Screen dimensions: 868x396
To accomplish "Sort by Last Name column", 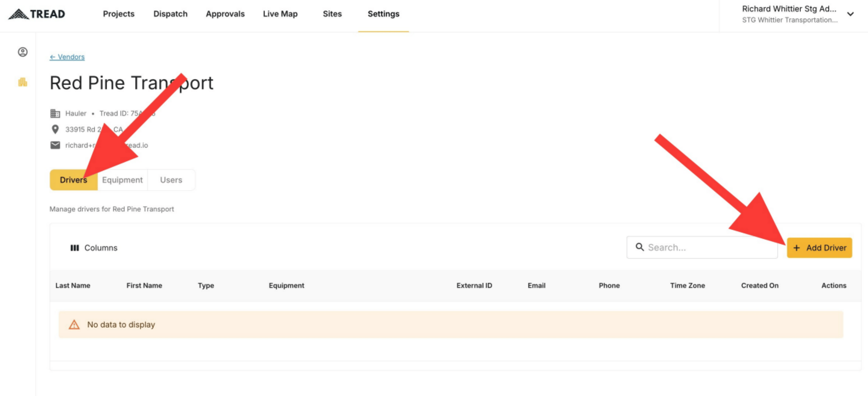I will coord(73,285).
